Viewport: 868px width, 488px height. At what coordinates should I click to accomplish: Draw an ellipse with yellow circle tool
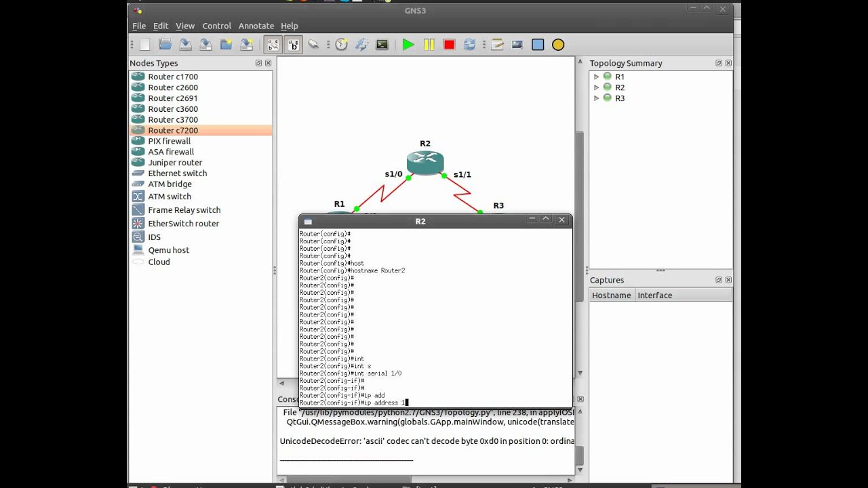point(558,45)
